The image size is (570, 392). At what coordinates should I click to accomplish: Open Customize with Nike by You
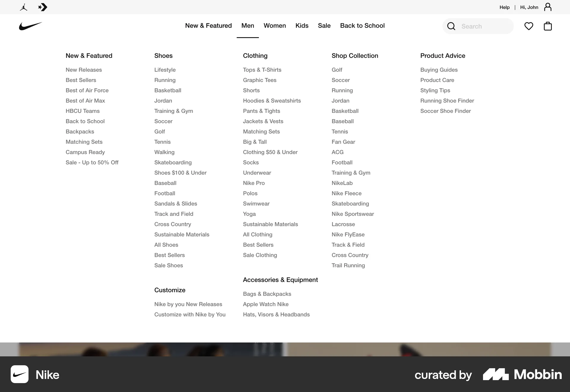190,314
